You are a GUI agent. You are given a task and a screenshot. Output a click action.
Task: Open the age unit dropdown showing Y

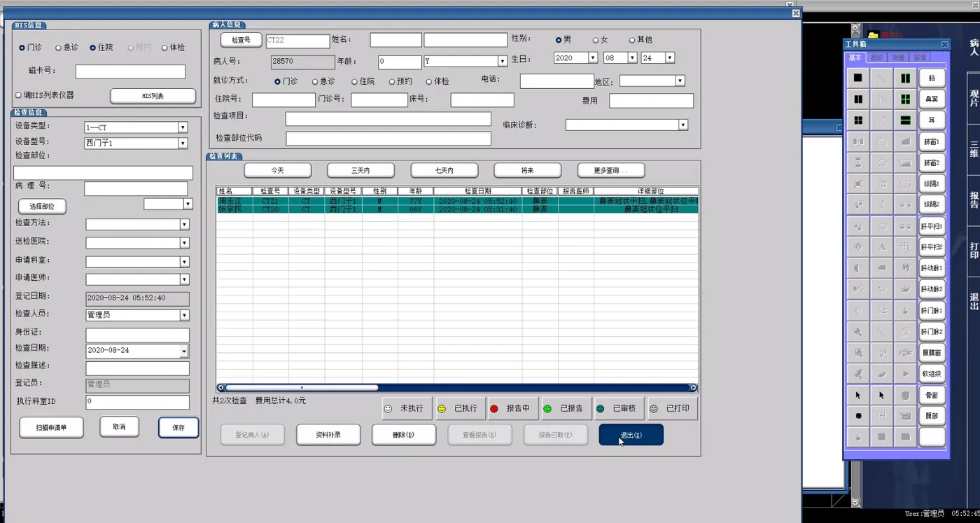tap(502, 61)
